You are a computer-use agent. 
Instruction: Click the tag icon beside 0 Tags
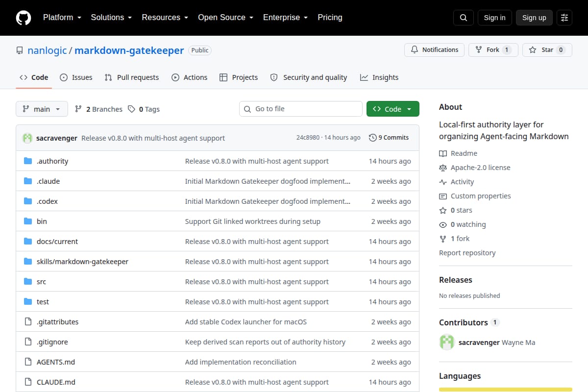click(x=131, y=109)
